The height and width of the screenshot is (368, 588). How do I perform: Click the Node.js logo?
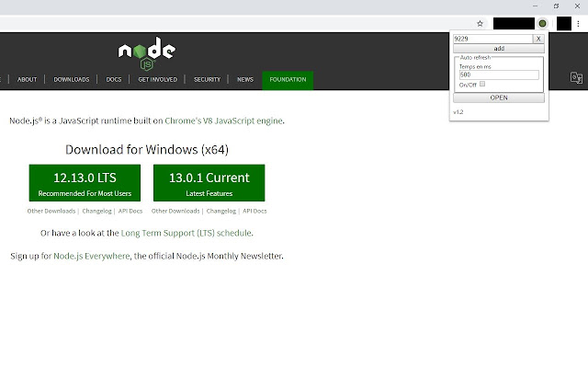[x=147, y=53]
